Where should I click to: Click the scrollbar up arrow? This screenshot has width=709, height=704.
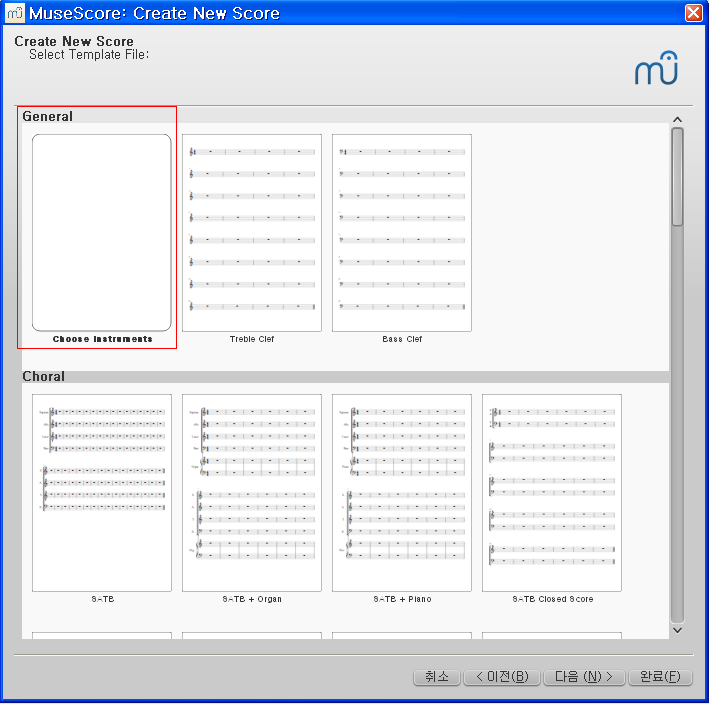pyautogui.click(x=677, y=119)
